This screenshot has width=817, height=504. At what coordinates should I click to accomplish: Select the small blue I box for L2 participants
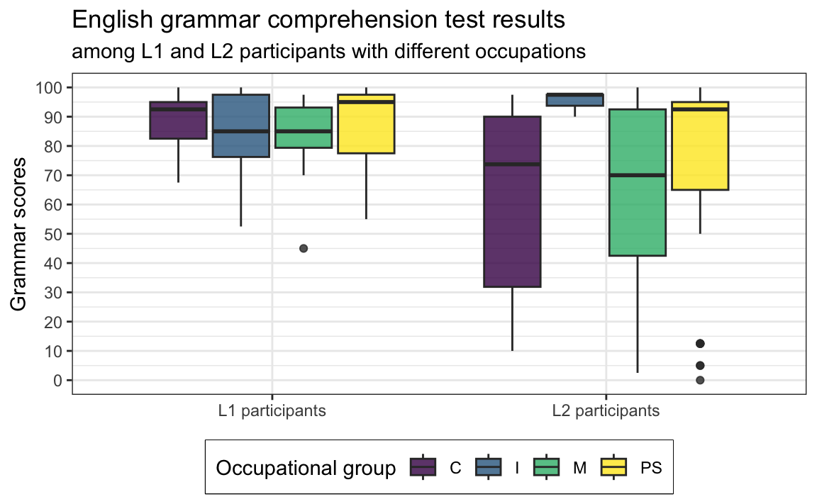(574, 100)
